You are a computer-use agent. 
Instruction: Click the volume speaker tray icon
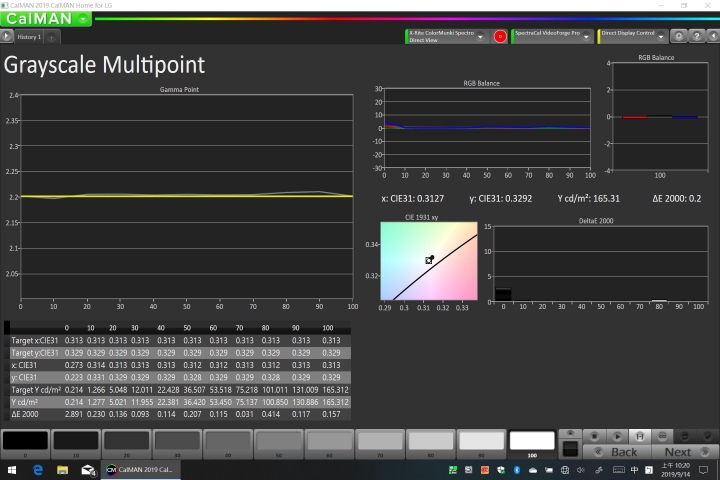581,470
